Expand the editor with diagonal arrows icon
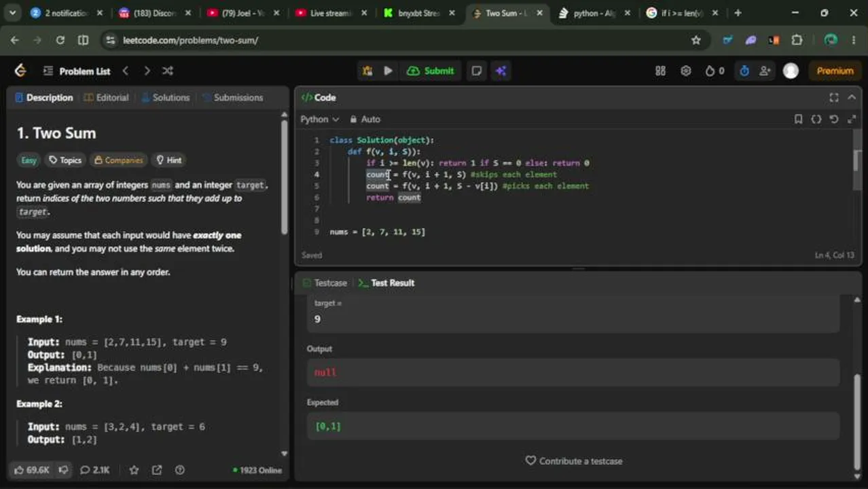 pyautogui.click(x=852, y=119)
